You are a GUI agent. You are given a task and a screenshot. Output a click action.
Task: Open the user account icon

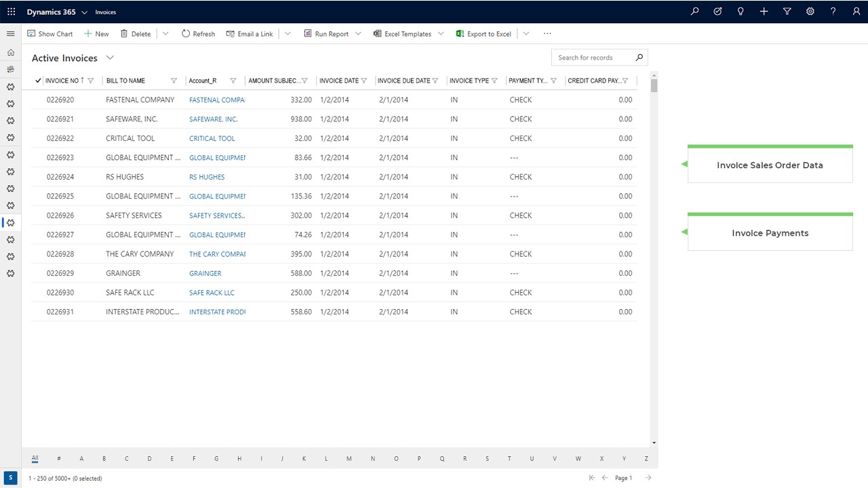point(856,12)
